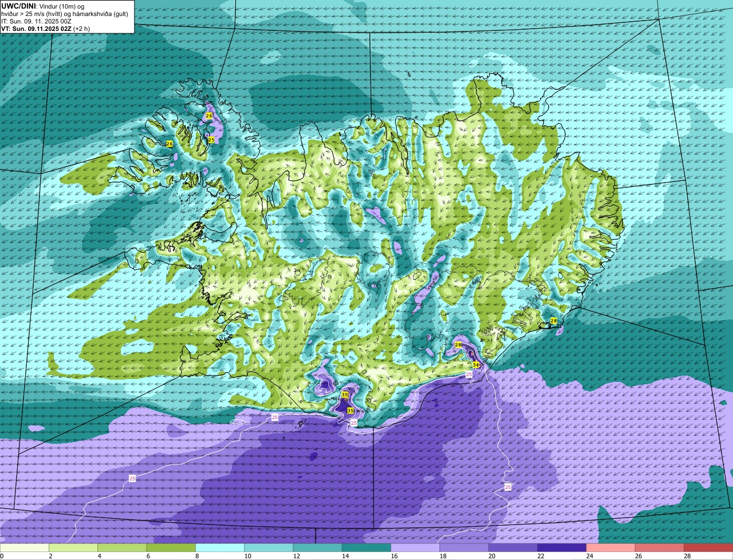Pick the 14–16 m/s dark teal swatch
This screenshot has height=560, width=733.
(x=366, y=547)
